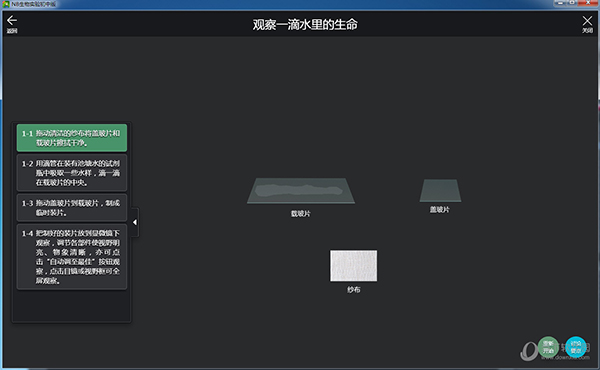
Task: Click the 盖玻片 cover slip object
Action: [x=440, y=190]
